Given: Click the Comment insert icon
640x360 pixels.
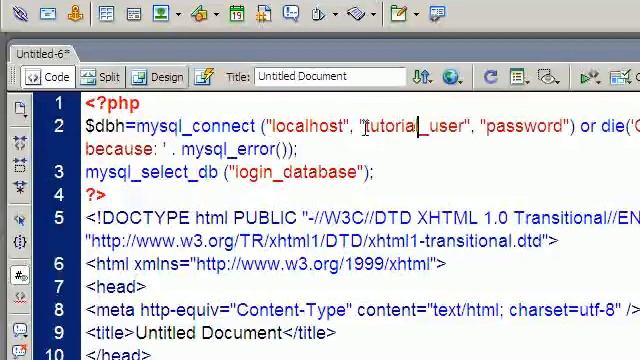Looking at the screenshot, I should click(x=291, y=13).
